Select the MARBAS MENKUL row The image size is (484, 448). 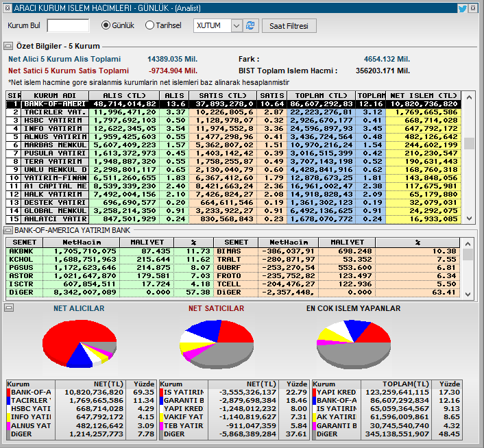tap(234, 145)
